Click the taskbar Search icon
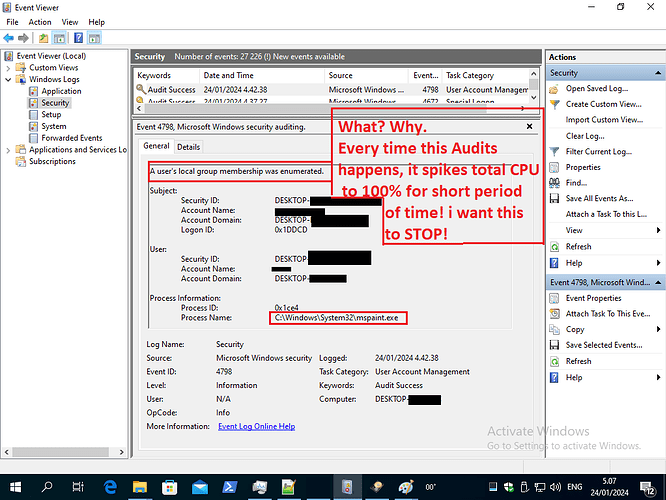 point(47,487)
